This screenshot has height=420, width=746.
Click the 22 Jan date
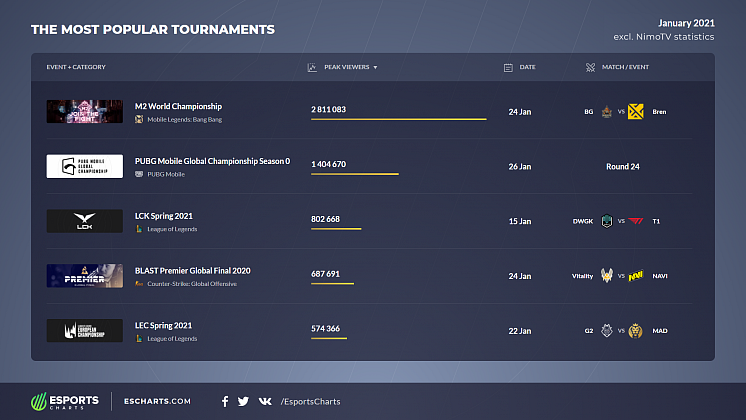(x=520, y=331)
